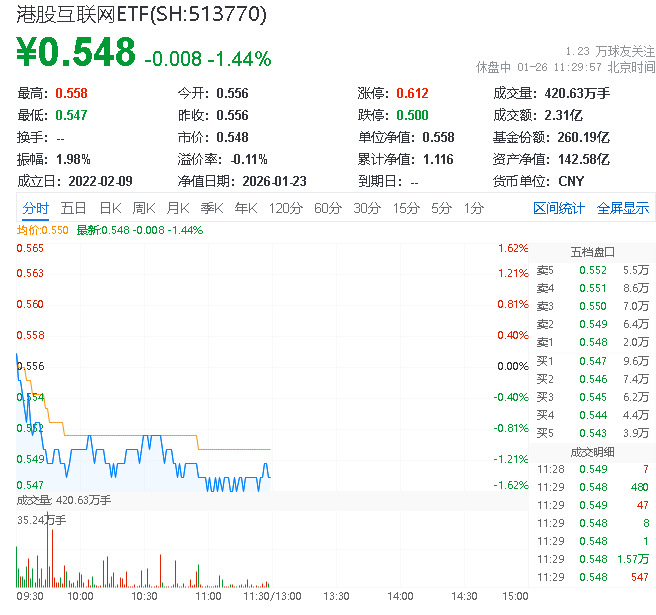The width and height of the screenshot is (656, 615).
Task: Choose the 60分 interval tab
Action: coord(328,208)
